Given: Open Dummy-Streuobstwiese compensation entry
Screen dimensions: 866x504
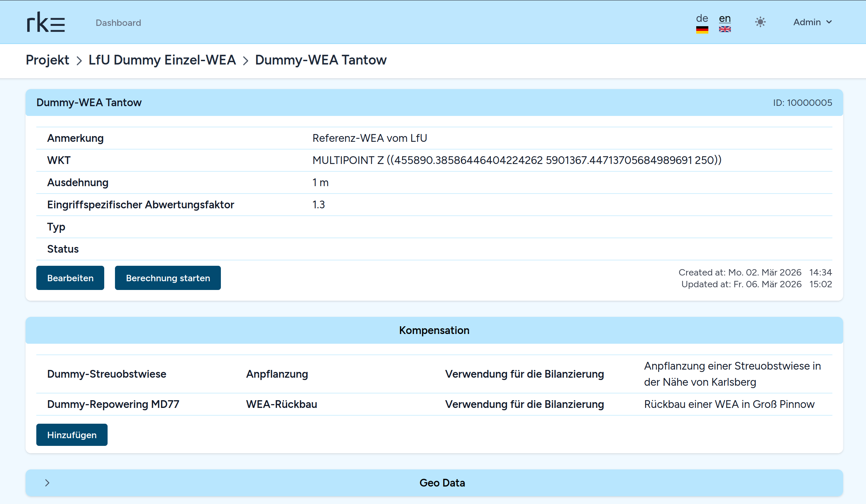Looking at the screenshot, I should pyautogui.click(x=107, y=374).
